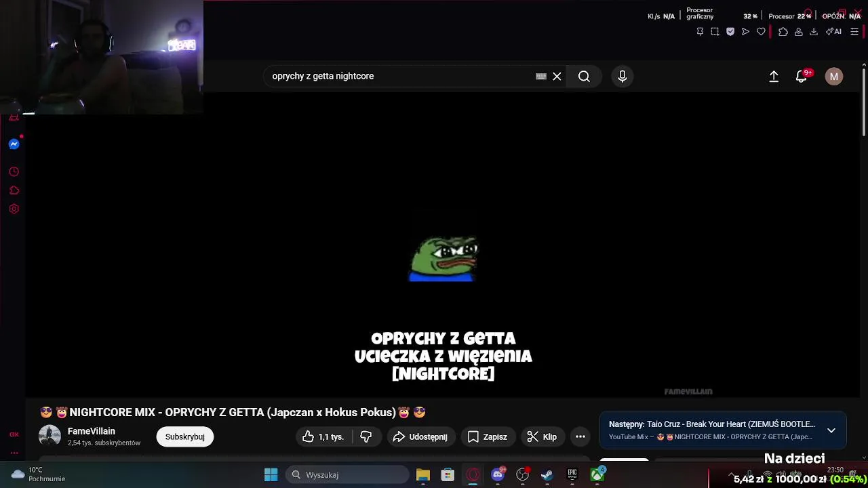Open File Explorer from the taskbar
Viewport: 868px width, 488px height.
coord(422,474)
